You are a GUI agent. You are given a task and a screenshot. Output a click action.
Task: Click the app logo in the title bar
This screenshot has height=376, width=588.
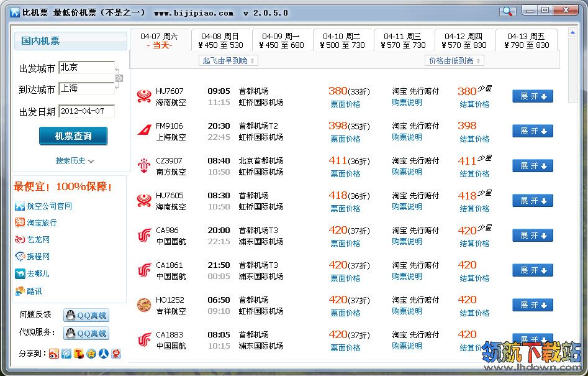click(x=15, y=13)
